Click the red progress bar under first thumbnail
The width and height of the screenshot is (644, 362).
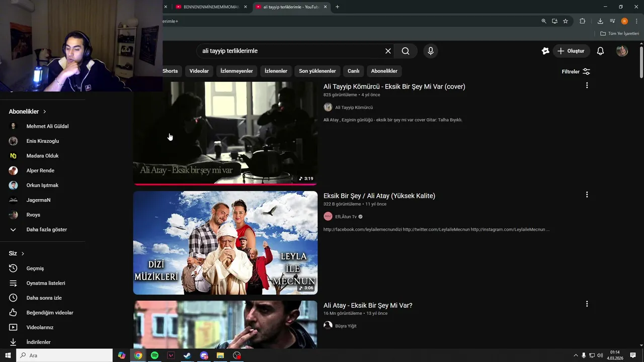click(225, 184)
